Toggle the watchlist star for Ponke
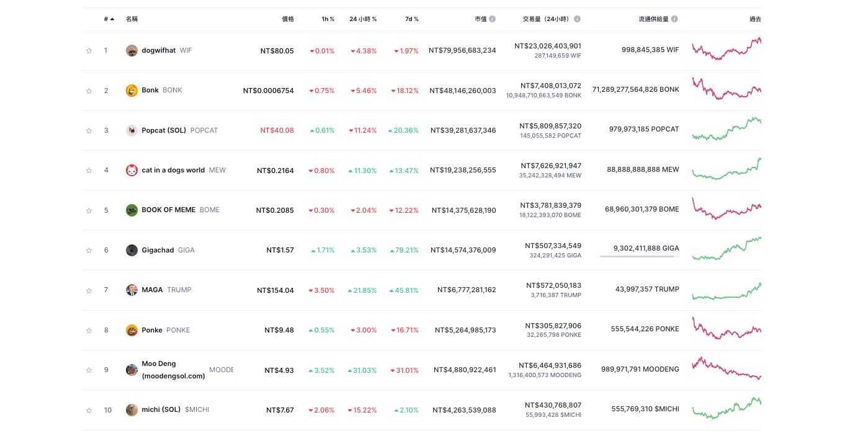Image resolution: width=868 pixels, height=433 pixels. coord(89,330)
